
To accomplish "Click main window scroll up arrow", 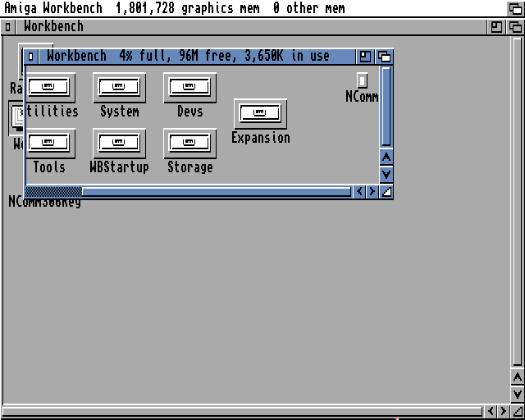I will (518, 377).
